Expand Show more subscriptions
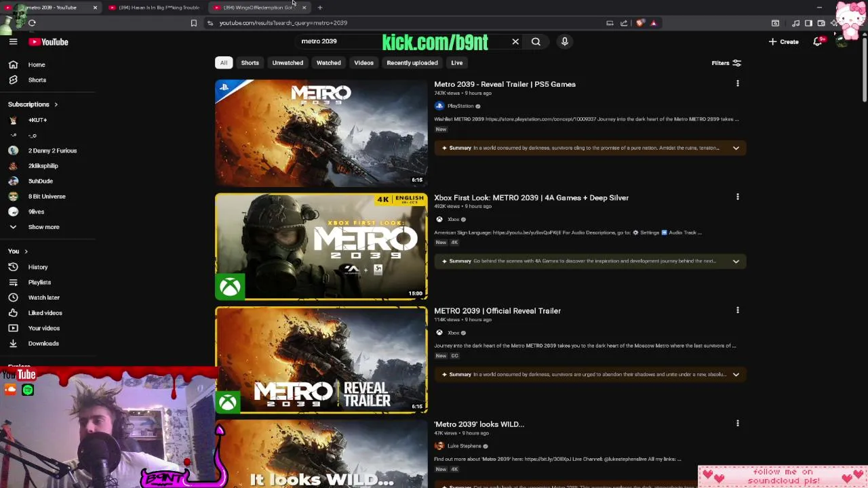Viewport: 868px width, 488px height. pos(43,227)
